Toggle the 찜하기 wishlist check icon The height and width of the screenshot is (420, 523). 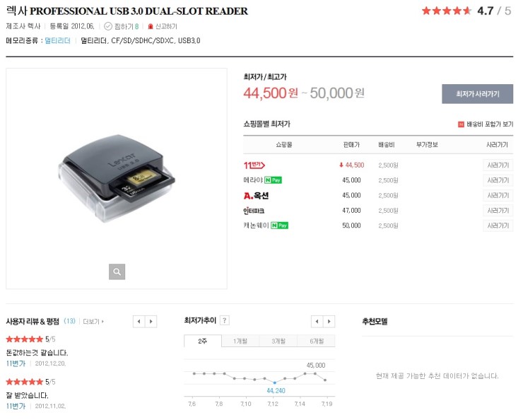(x=108, y=26)
